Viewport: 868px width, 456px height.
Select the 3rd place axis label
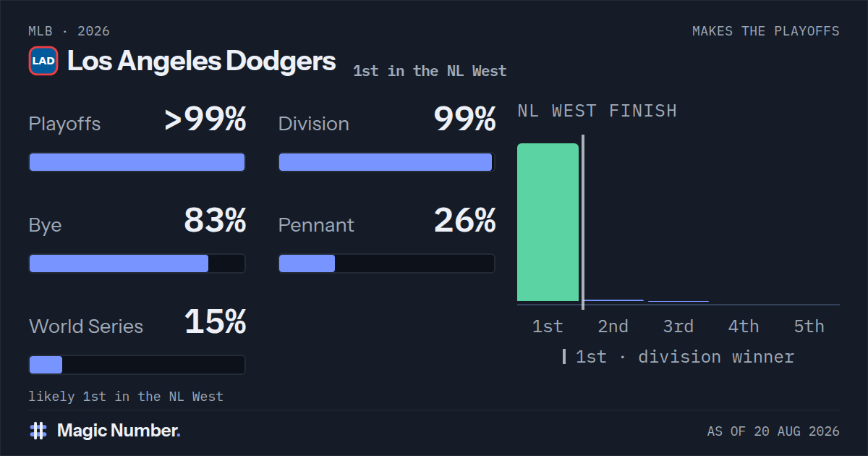(678, 326)
